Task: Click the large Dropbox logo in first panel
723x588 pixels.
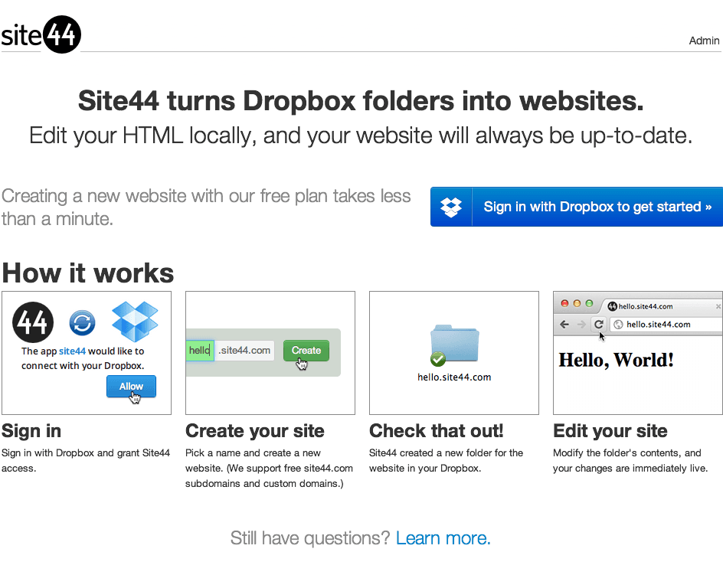Action: 135,322
